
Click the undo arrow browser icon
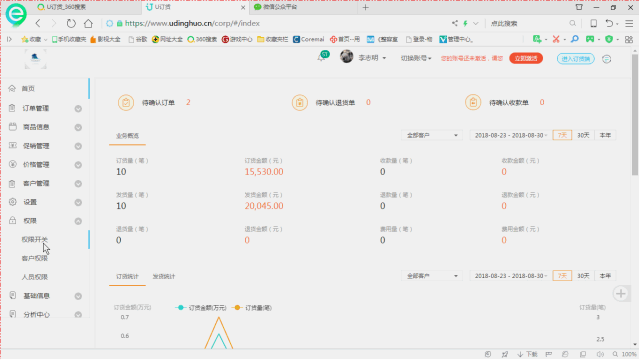click(x=609, y=24)
